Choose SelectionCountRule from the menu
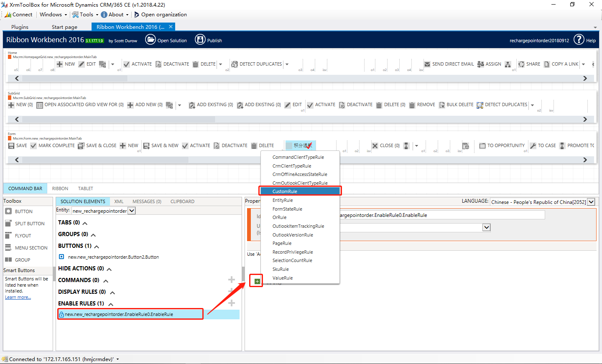602x364 pixels. pos(300,260)
